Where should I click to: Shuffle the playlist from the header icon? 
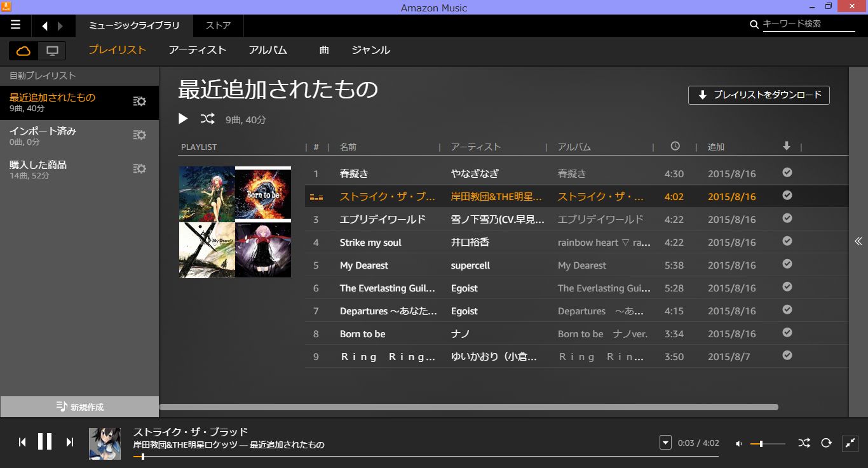pyautogui.click(x=207, y=119)
